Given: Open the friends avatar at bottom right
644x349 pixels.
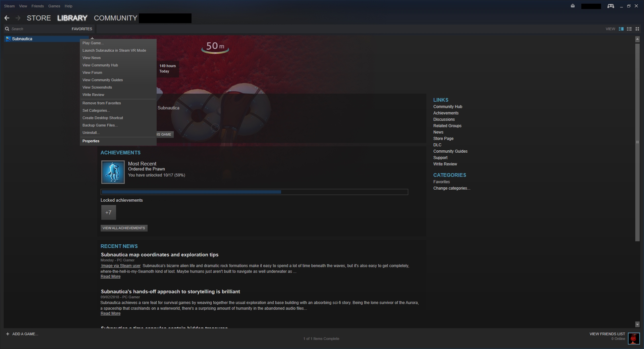Looking at the screenshot, I should [634, 338].
